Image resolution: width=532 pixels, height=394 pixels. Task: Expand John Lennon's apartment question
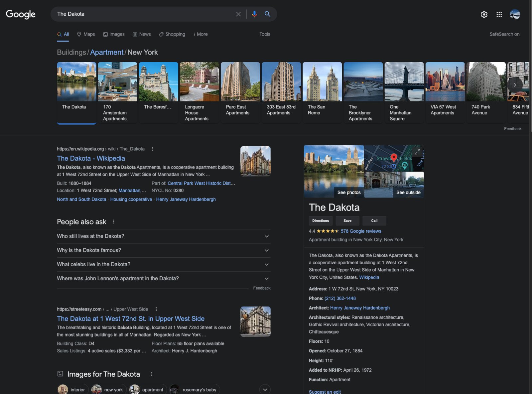(x=164, y=279)
